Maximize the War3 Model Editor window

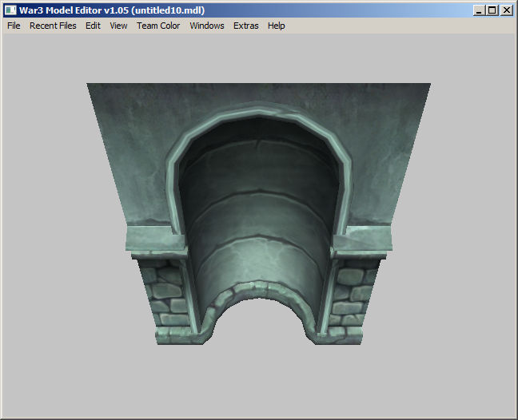point(492,10)
